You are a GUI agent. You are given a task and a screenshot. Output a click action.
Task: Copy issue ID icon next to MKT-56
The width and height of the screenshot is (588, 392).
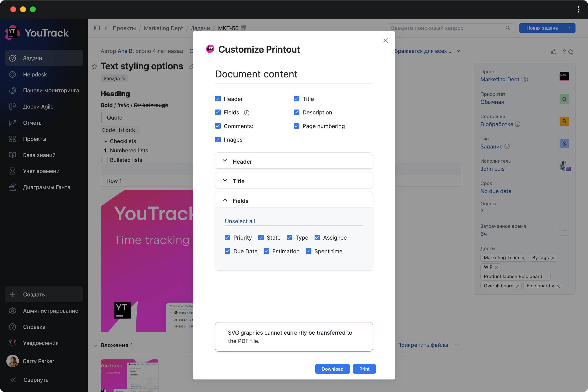pos(244,28)
